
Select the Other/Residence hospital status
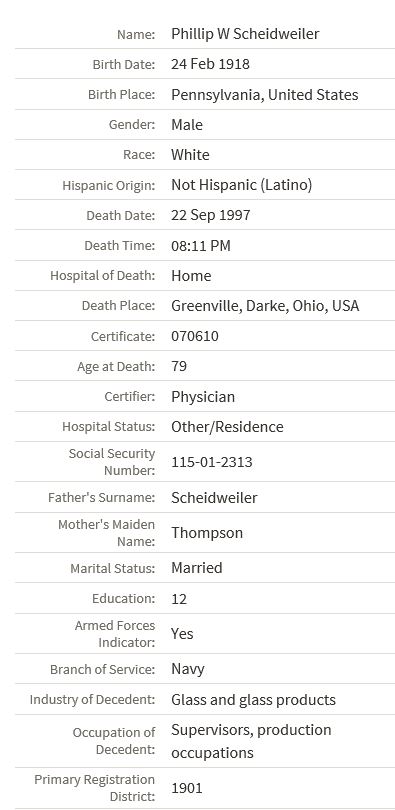pyautogui.click(x=227, y=427)
